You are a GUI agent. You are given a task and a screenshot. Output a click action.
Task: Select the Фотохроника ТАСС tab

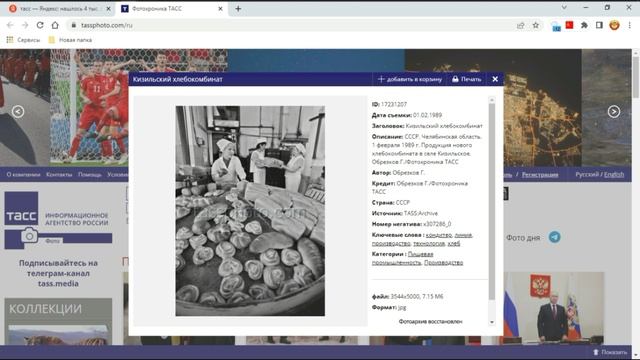pyautogui.click(x=171, y=9)
